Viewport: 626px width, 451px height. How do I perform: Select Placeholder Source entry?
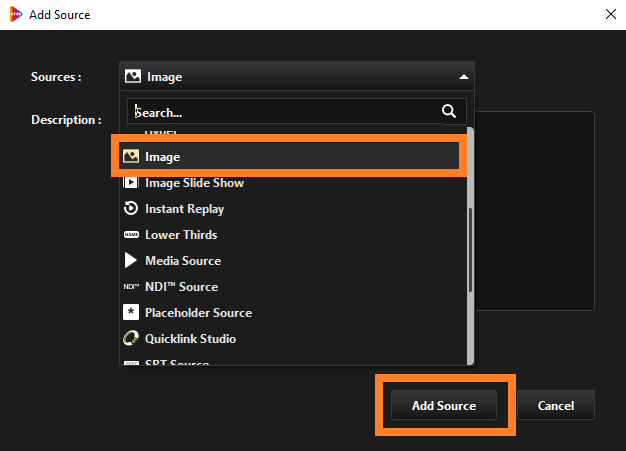[293, 313]
